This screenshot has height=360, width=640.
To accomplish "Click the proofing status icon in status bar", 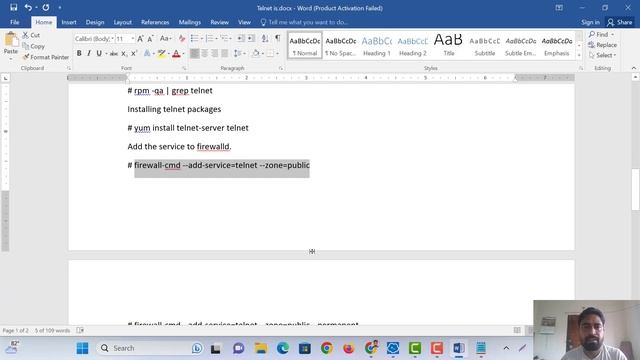I will (80, 330).
